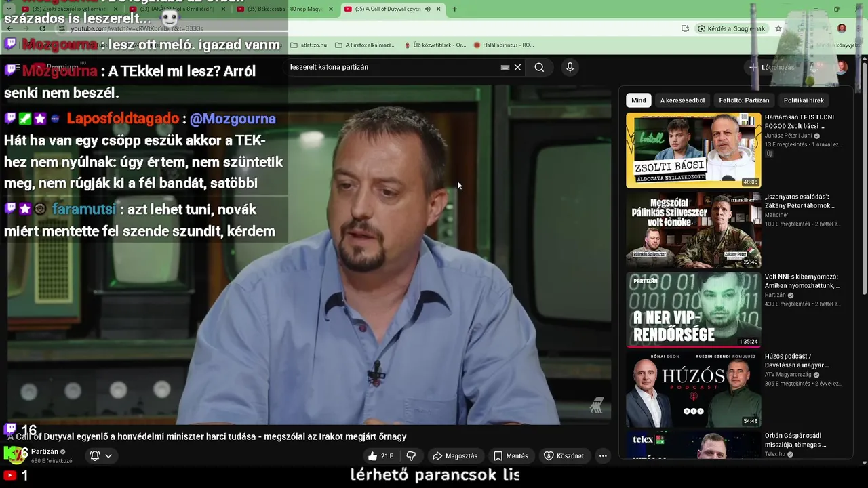
Task: Click 'Kérdés a Google-nak' button in address bar
Action: coord(732,28)
